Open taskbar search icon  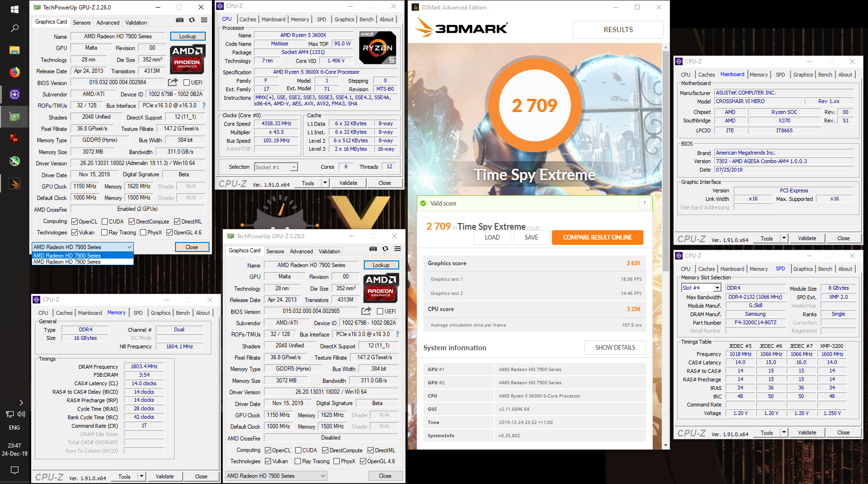(x=14, y=29)
